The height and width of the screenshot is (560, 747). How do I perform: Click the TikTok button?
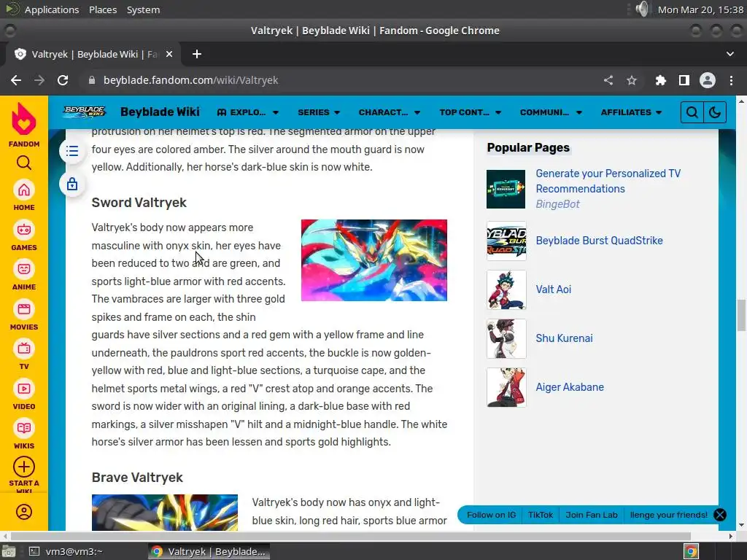pos(541,515)
